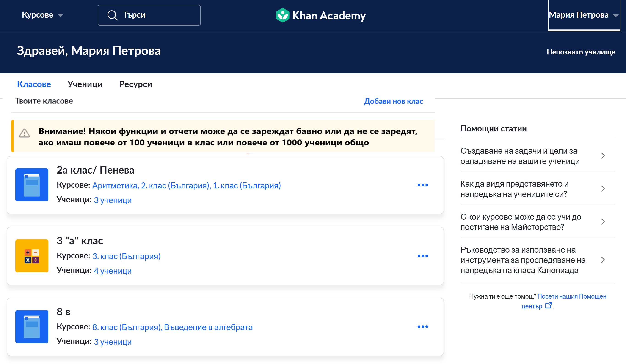
Task: Open article Създаване на задачи и цели
Action: click(520, 156)
